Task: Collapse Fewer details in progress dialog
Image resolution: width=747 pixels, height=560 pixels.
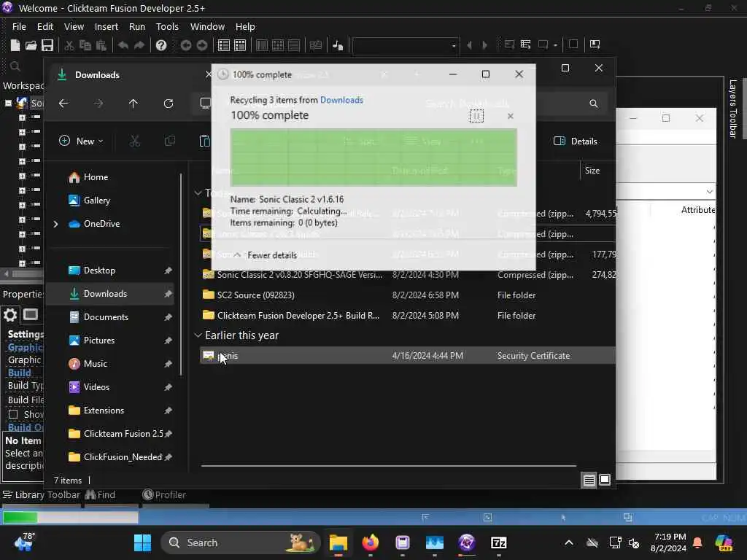Action: tap(265, 254)
